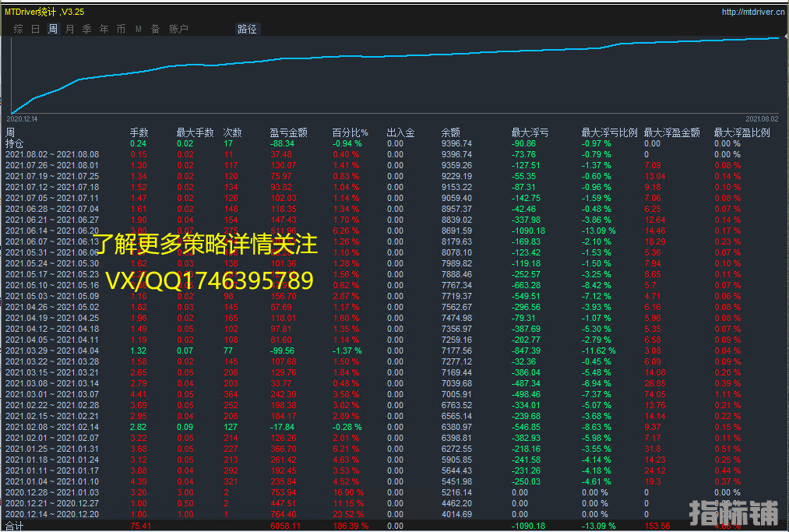Select the 日 daily statistics tab
The width and height of the screenshot is (789, 532).
[x=35, y=29]
